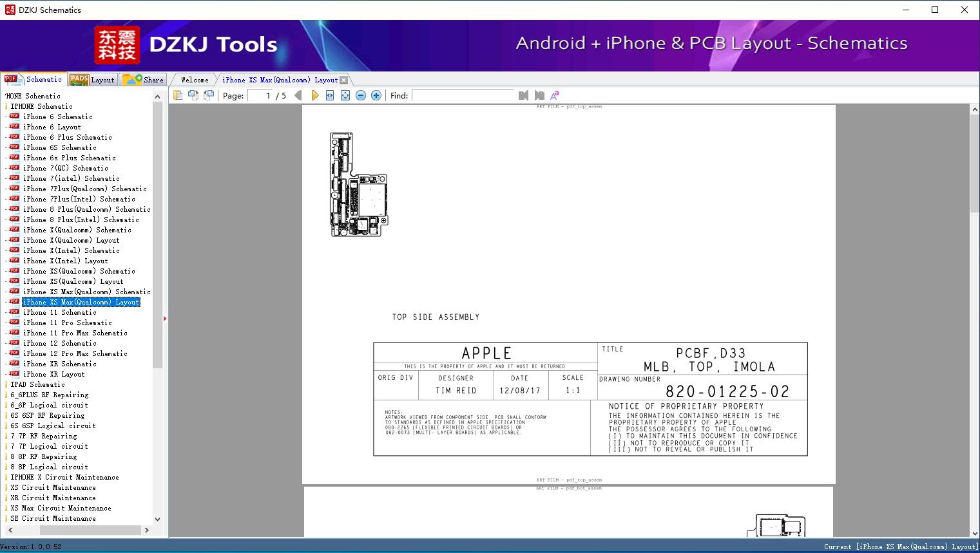Image resolution: width=980 pixels, height=553 pixels.
Task: Select the iPhone XS Max(Qualcomm) Layout document tab
Action: click(x=280, y=80)
